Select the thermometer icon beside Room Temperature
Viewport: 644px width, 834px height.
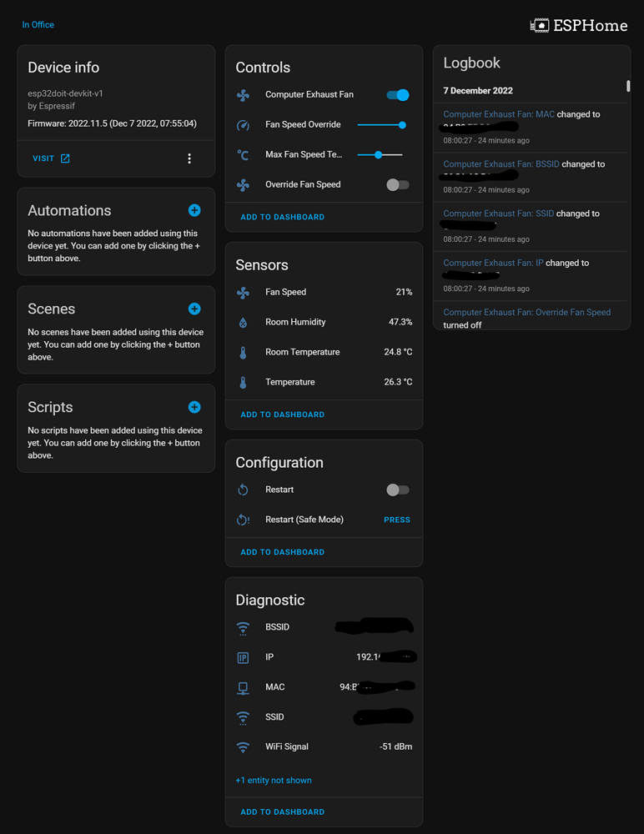point(242,352)
